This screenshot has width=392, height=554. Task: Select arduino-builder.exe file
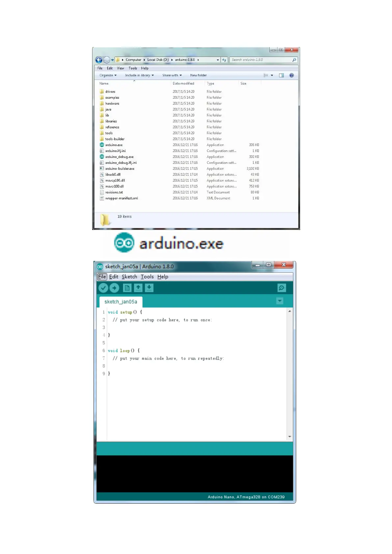coord(120,168)
